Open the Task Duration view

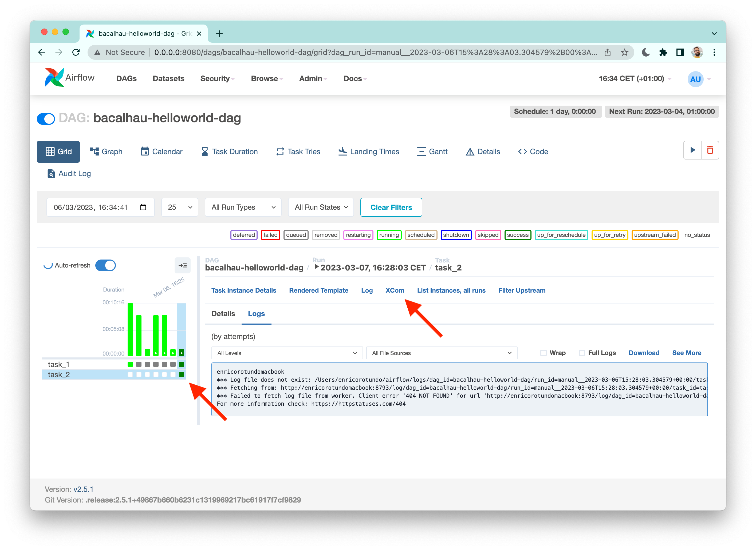(230, 152)
